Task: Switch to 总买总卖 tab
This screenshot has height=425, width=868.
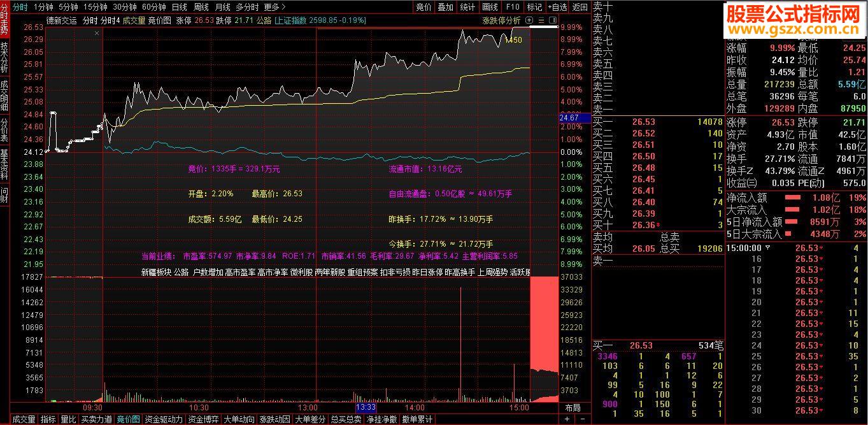Action: pyautogui.click(x=346, y=419)
